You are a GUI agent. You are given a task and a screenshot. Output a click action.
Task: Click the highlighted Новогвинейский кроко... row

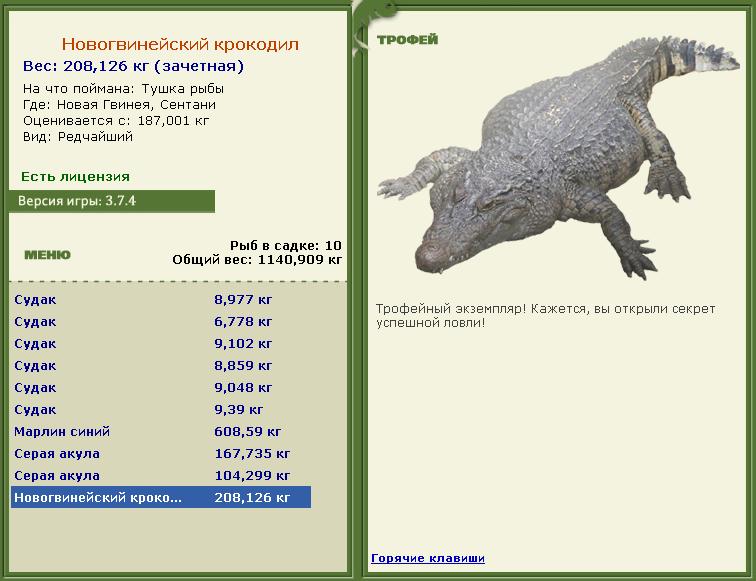[161, 497]
